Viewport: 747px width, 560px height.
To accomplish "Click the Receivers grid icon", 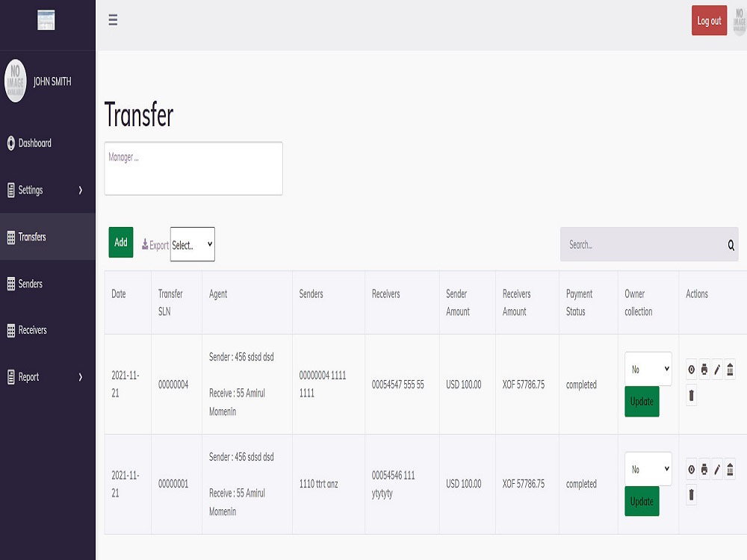I will click(x=11, y=331).
